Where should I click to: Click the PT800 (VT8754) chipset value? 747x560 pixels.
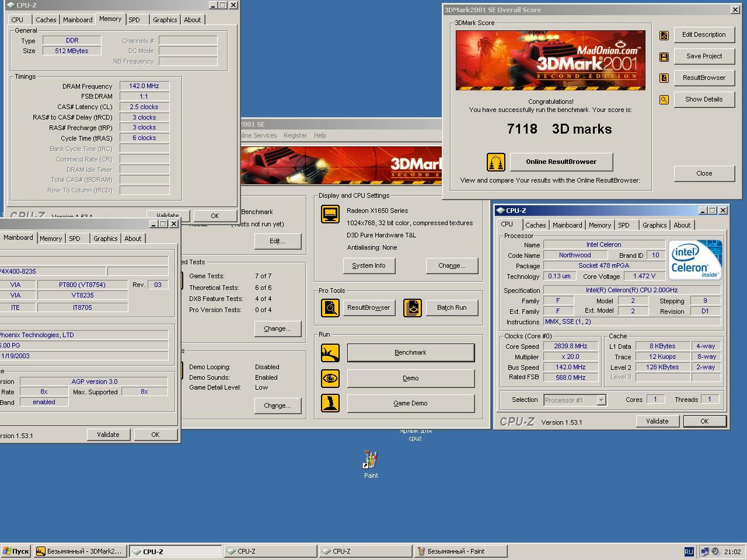[x=82, y=285]
